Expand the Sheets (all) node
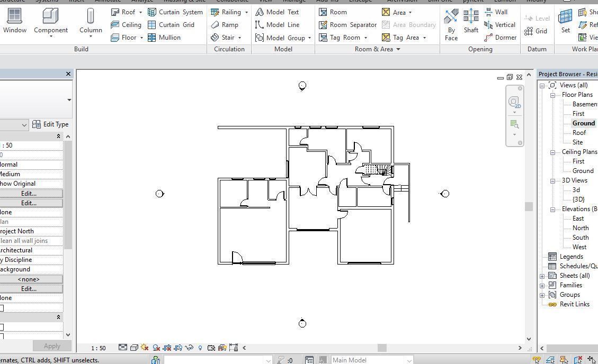 542,276
